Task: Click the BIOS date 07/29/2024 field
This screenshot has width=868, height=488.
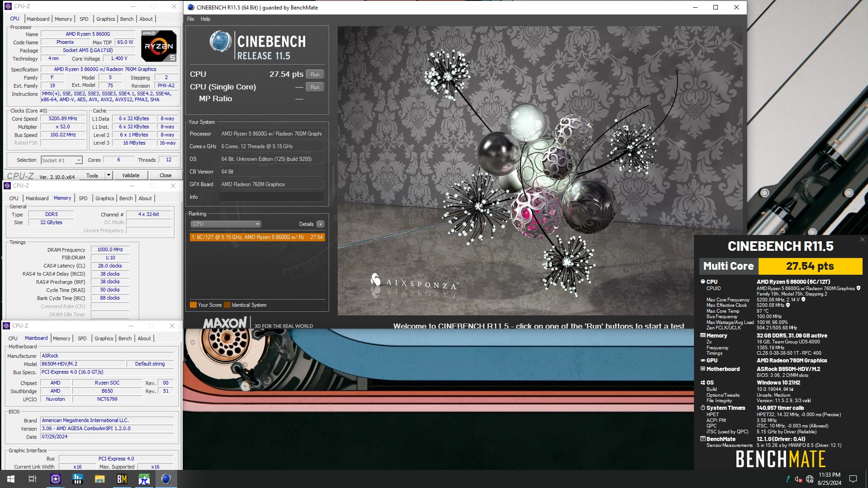Action: 107,437
